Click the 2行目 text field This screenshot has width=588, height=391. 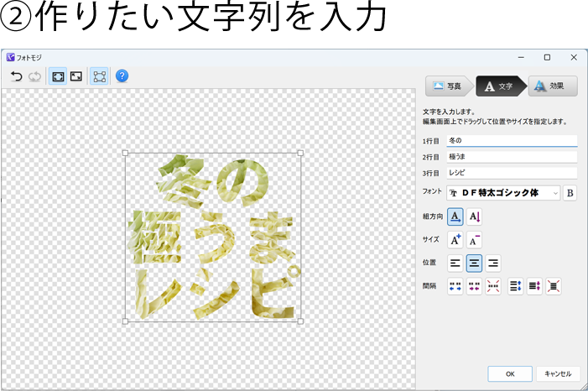pyautogui.click(x=511, y=157)
